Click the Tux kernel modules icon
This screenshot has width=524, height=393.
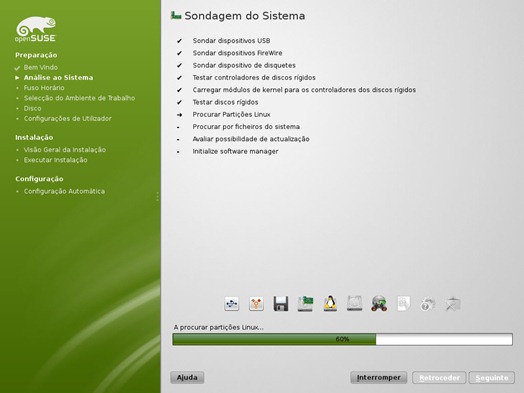point(330,303)
